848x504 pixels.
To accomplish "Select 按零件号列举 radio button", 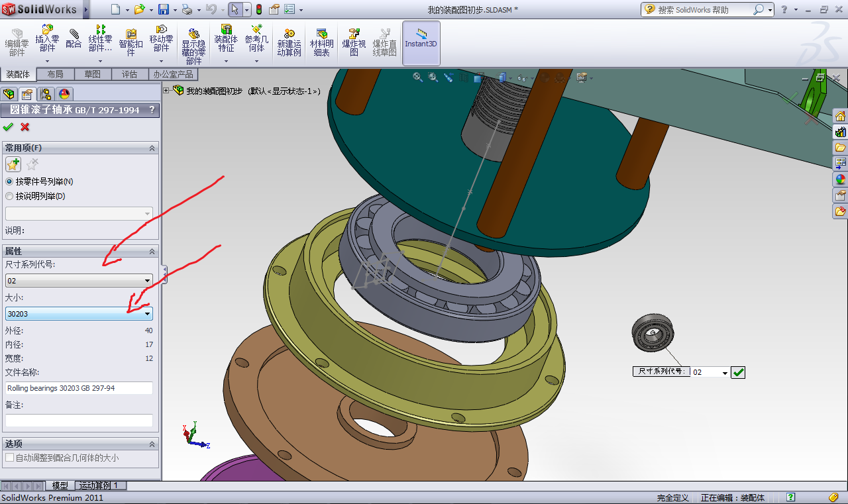I will pos(9,181).
